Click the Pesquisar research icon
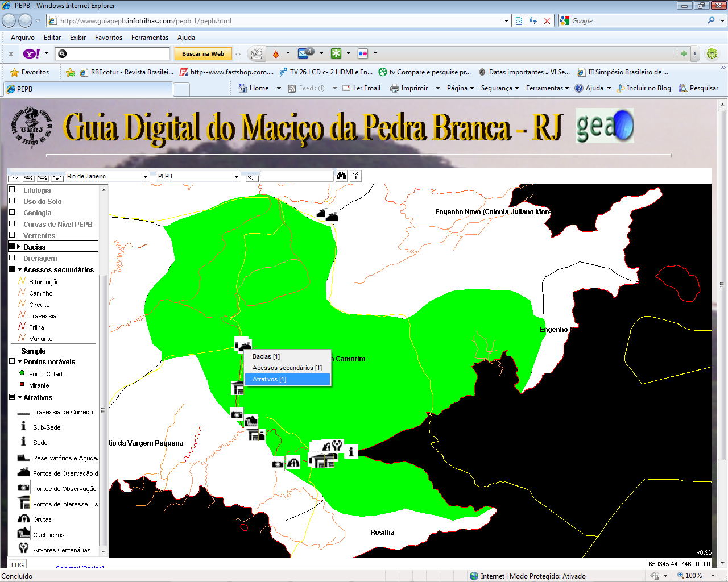 click(683, 88)
